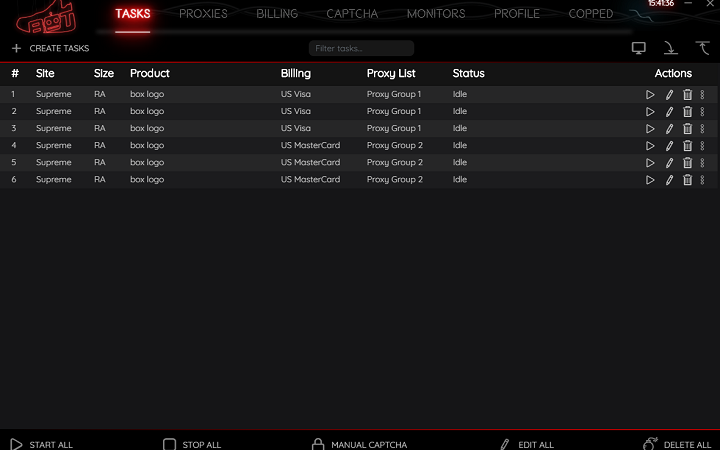Open Manual Captcha from the bottom bar

tap(359, 444)
